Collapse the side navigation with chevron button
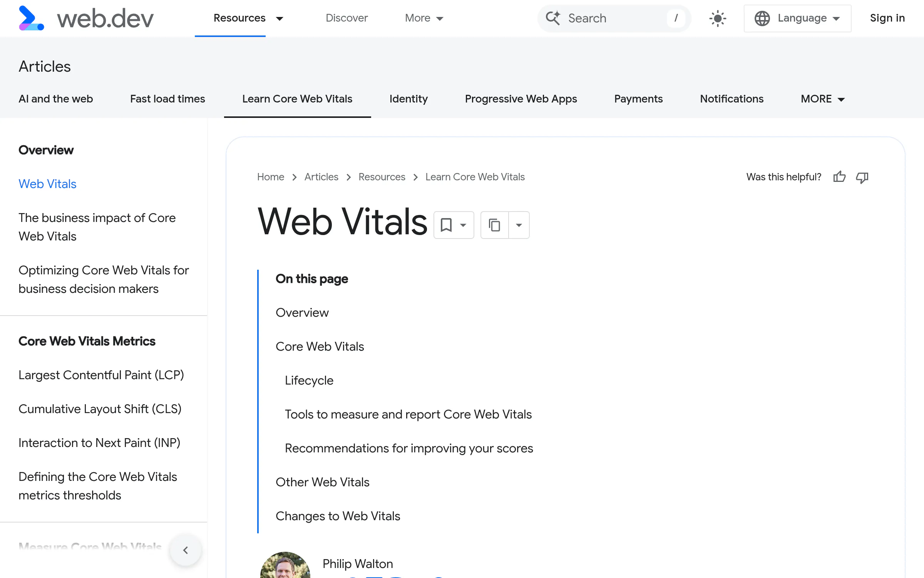Screen dimensions: 924x578 (186, 550)
